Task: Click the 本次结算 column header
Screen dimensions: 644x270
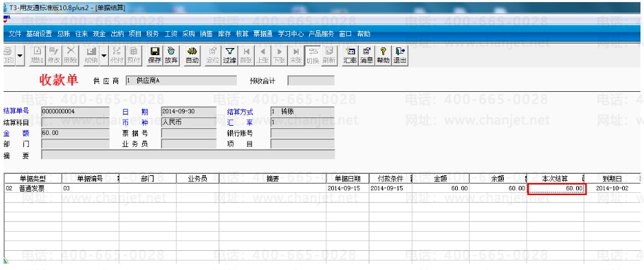Action: tap(555, 179)
